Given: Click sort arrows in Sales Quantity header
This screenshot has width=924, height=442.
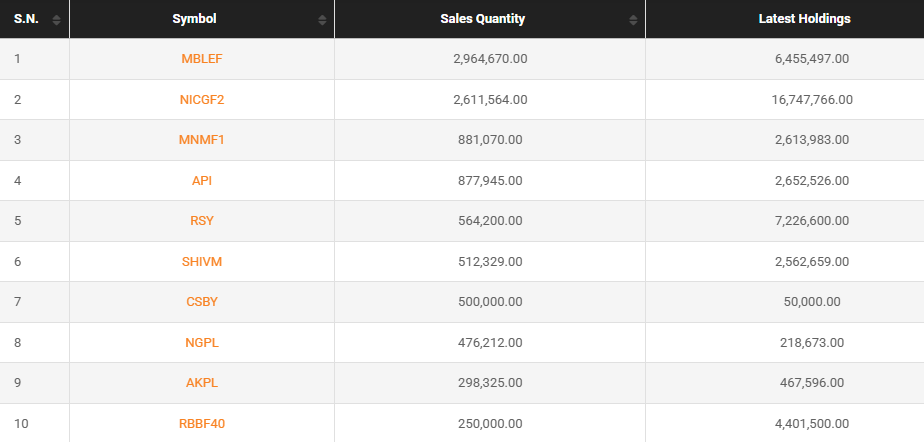Looking at the screenshot, I should click(x=633, y=20).
